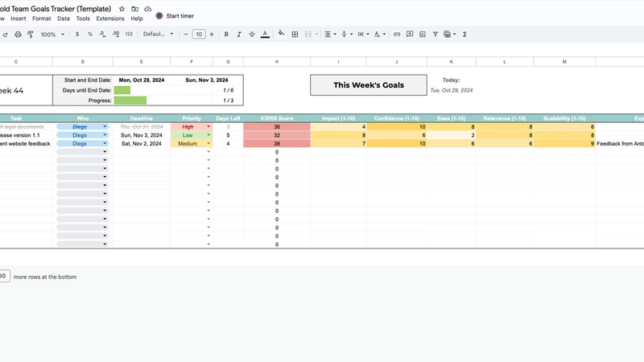Decrease decimal places
Screen dimensions: 644x362
tap(103, 35)
